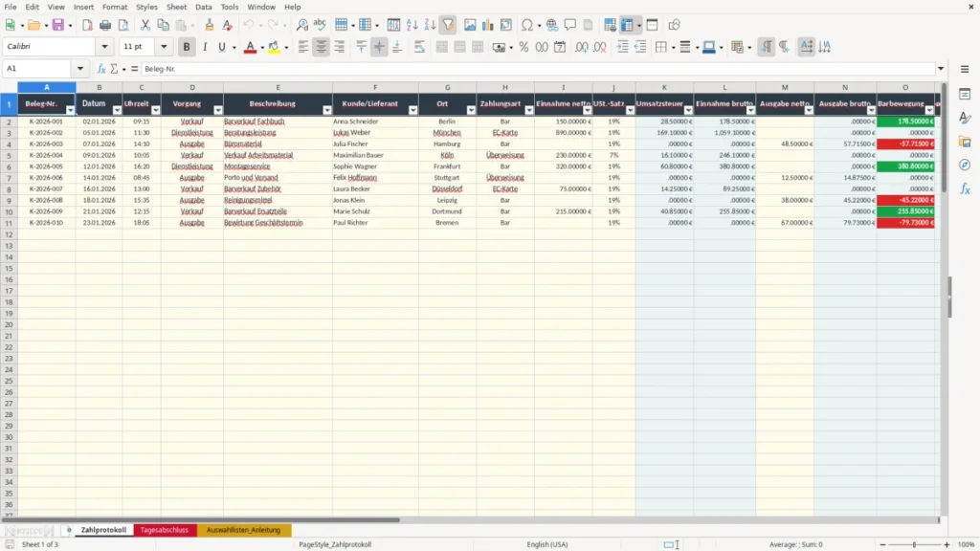Click the Insert Comment icon

click(x=570, y=25)
